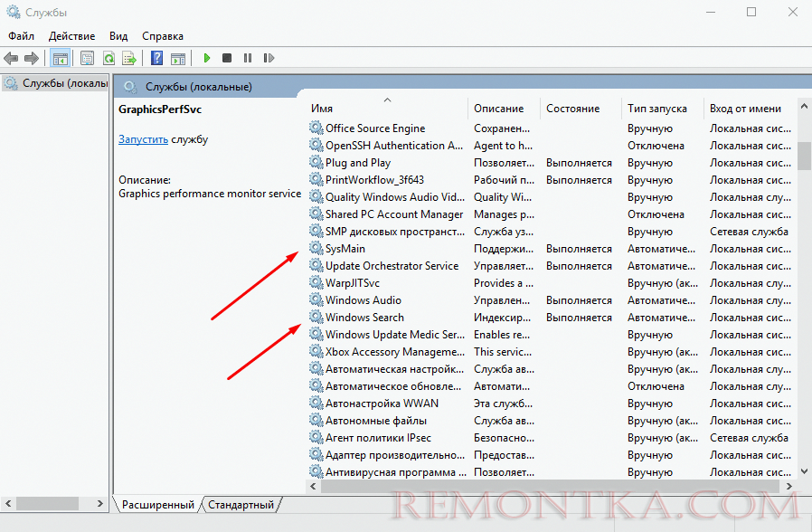Open service Properties from the toolbar icon

(87, 58)
